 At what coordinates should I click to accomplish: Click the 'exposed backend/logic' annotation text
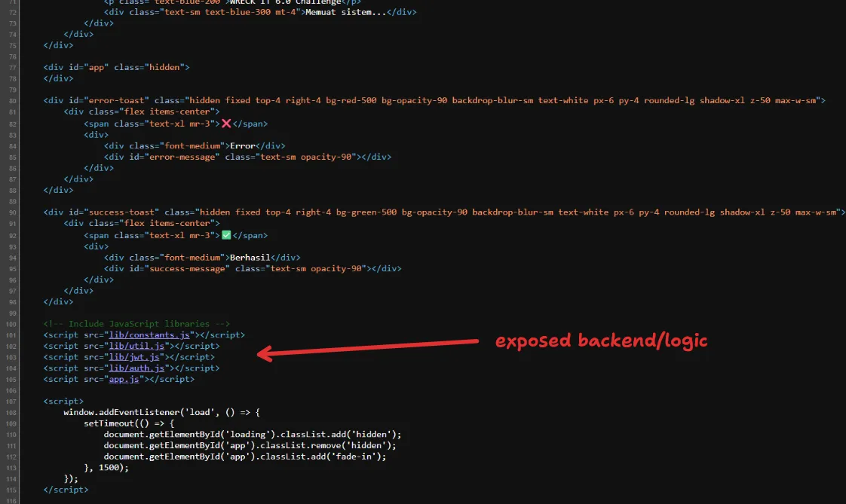click(x=601, y=341)
